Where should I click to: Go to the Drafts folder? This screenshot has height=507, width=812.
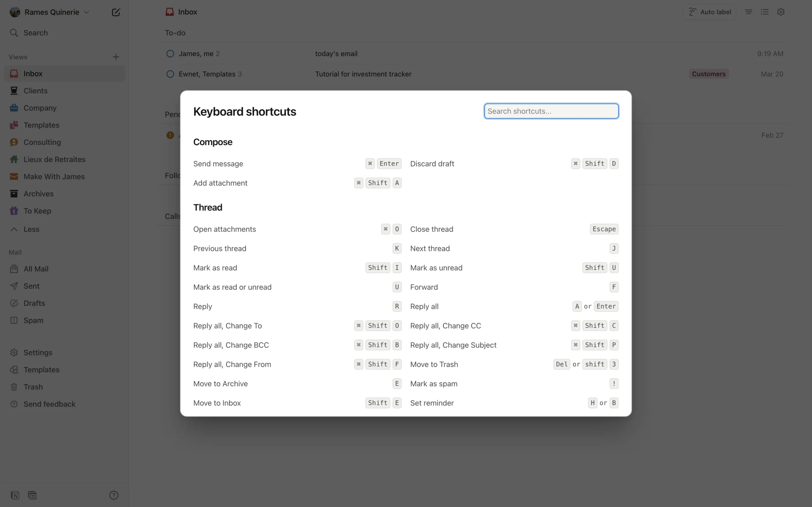click(34, 303)
